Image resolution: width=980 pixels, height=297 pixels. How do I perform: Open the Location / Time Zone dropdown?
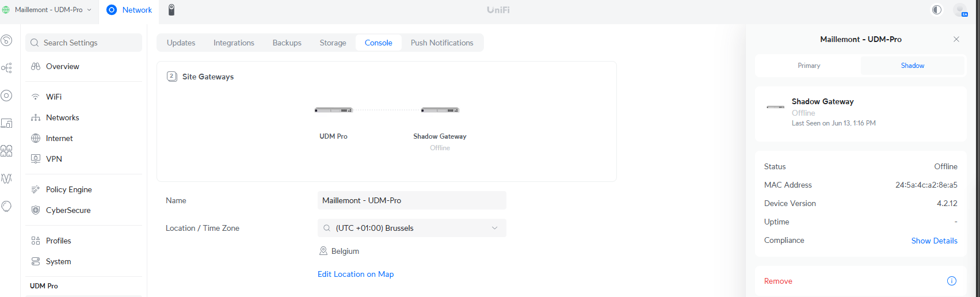click(x=411, y=228)
